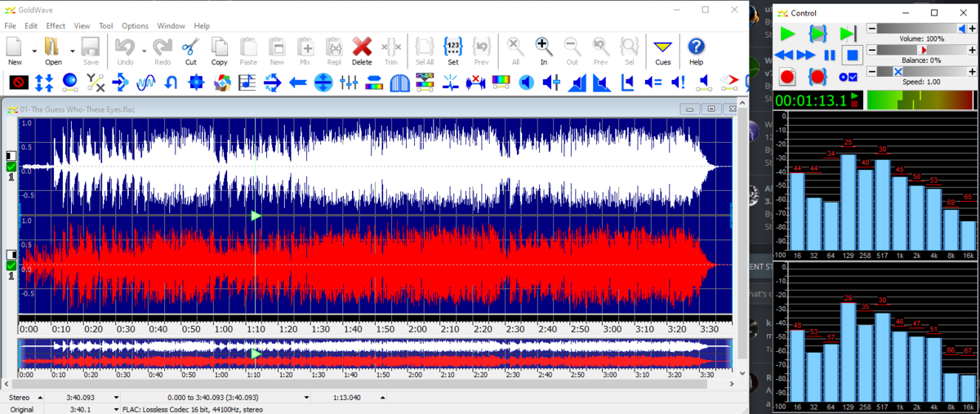This screenshot has height=414, width=980.
Task: Open the equalizer sliders effect icon
Action: point(349,82)
